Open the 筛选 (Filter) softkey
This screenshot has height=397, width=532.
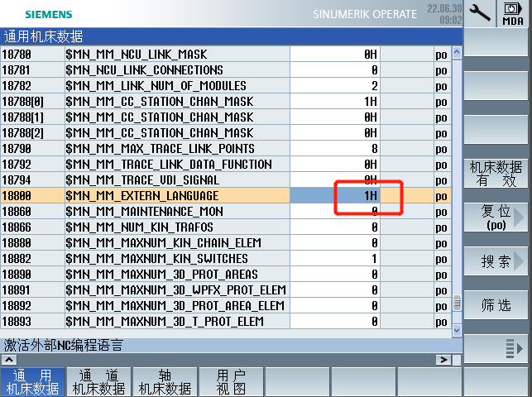point(496,305)
